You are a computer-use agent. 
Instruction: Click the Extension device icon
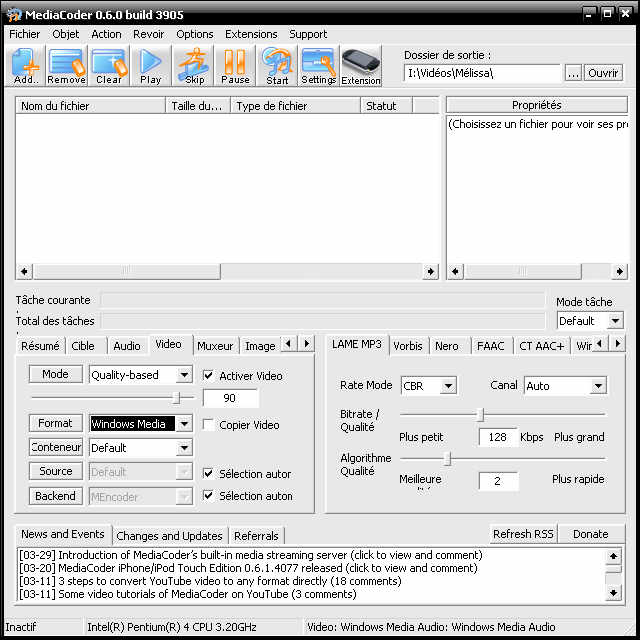pyautogui.click(x=361, y=66)
